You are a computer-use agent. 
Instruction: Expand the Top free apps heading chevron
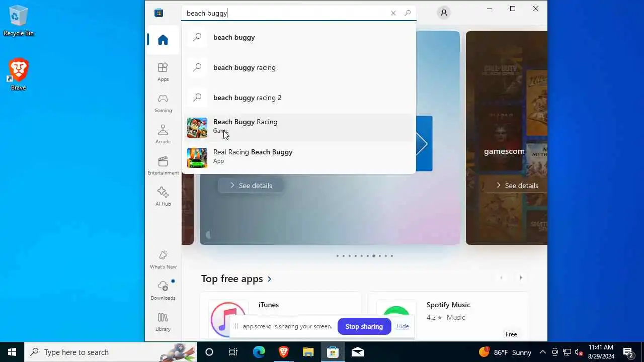(270, 279)
